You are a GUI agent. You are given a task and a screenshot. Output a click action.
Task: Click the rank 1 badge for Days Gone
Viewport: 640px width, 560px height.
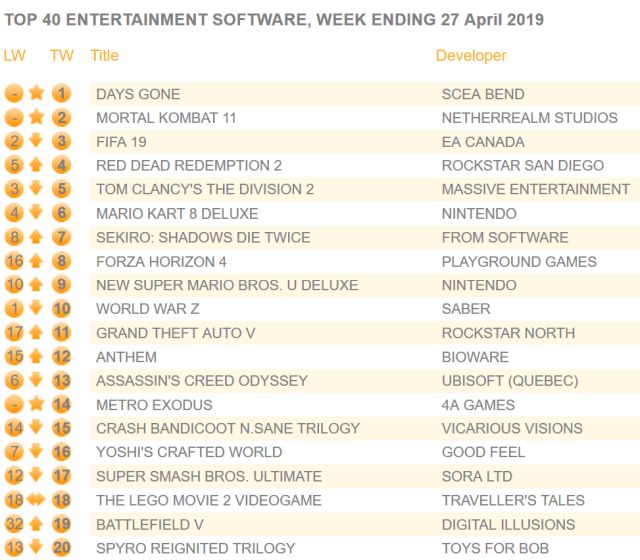pyautogui.click(x=62, y=94)
